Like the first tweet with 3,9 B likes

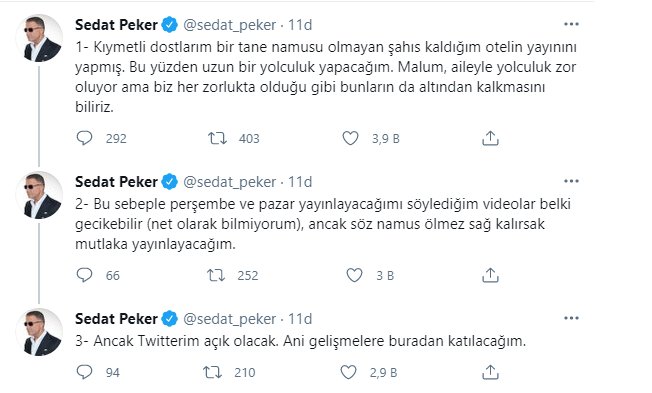point(350,138)
